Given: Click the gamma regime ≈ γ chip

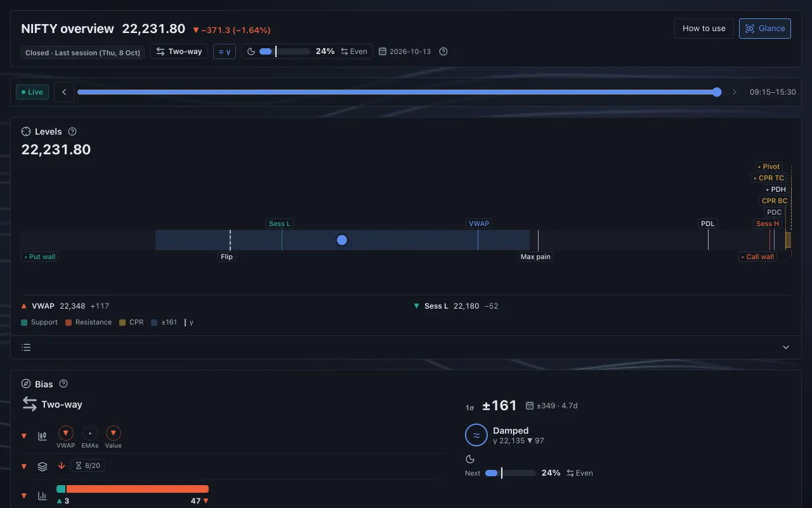Looking at the screenshot, I should point(224,51).
